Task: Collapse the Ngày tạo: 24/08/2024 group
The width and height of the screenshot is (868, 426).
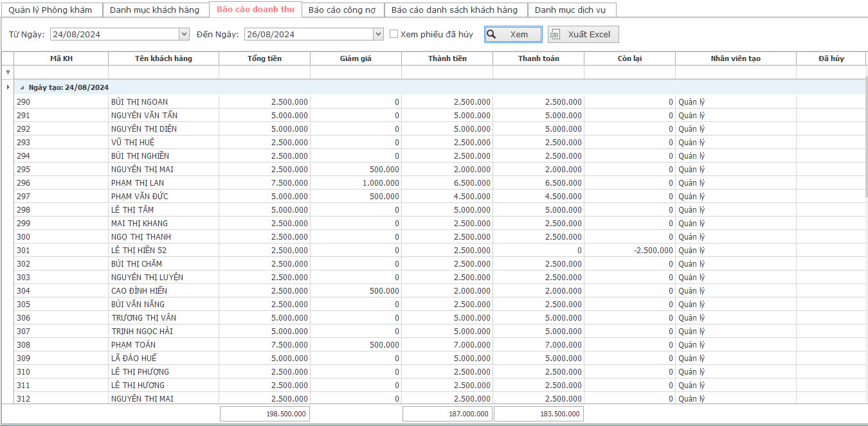Action: click(x=22, y=87)
